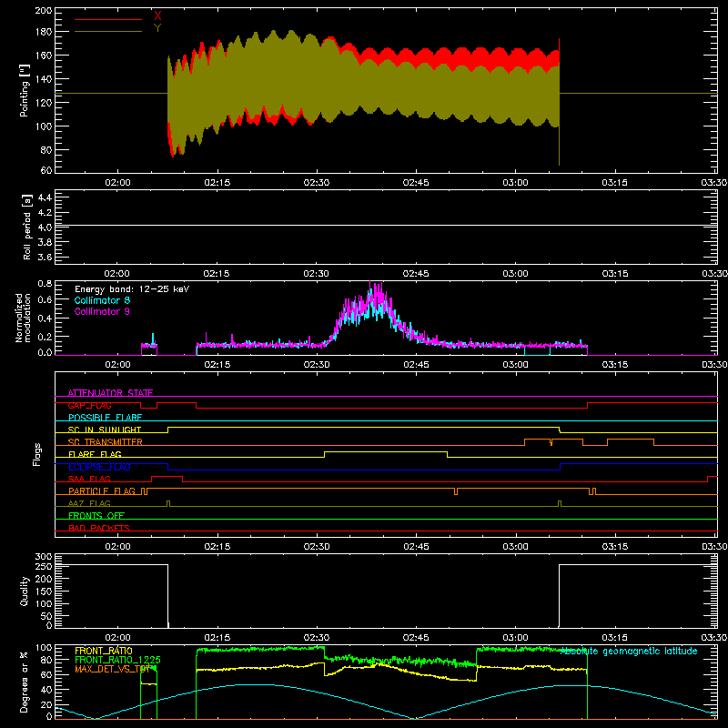Click the 'Roll period [s]' axis title
The image size is (728, 728).
(x=26, y=227)
